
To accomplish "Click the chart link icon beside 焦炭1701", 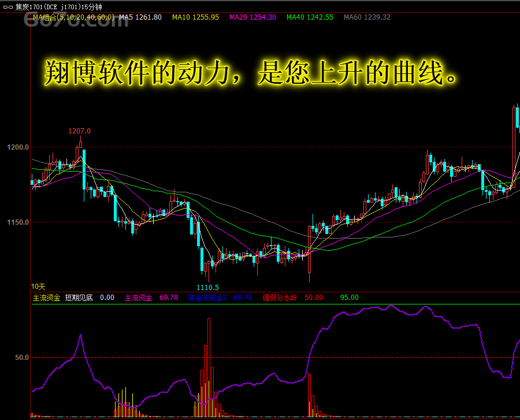I will pos(8,7).
